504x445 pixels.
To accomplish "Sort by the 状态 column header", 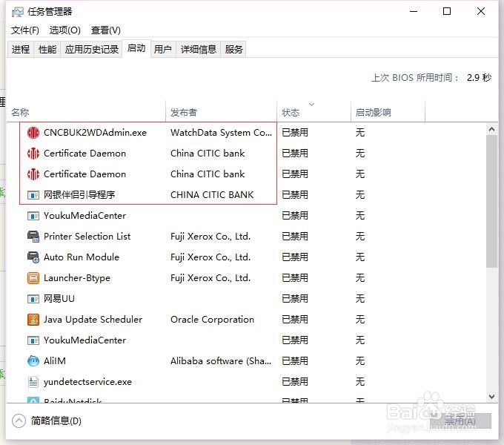I will tap(314, 112).
